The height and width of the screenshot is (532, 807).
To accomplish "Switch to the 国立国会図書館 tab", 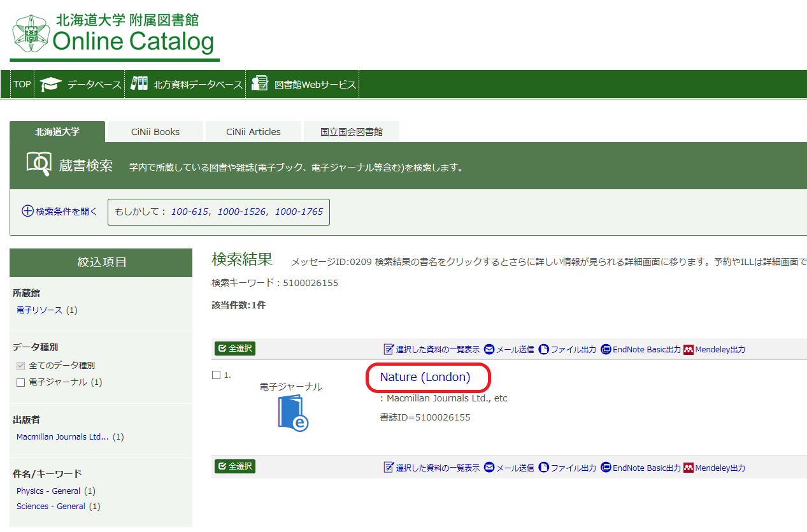I will click(351, 132).
